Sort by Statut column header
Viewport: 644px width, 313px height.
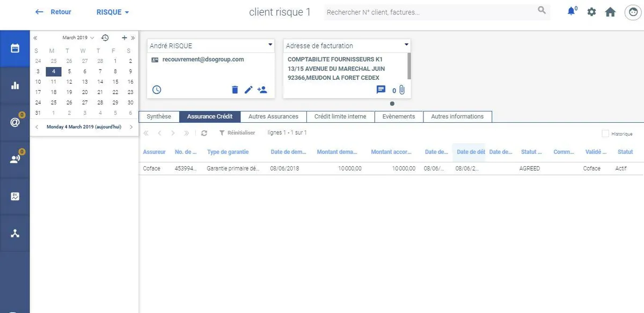[625, 152]
